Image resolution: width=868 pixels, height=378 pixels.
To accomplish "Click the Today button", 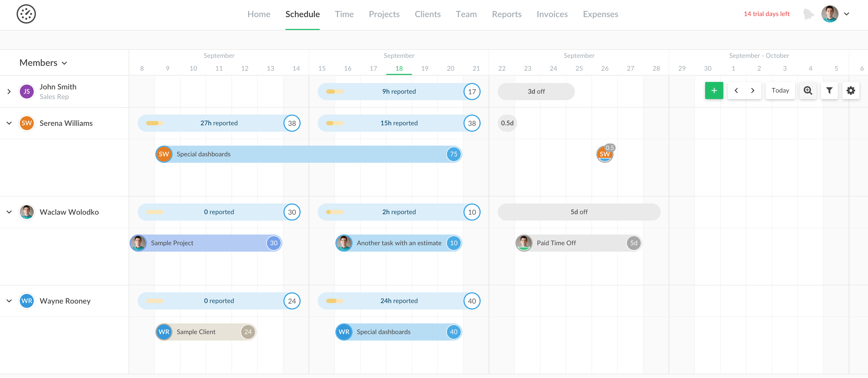I will coord(780,90).
